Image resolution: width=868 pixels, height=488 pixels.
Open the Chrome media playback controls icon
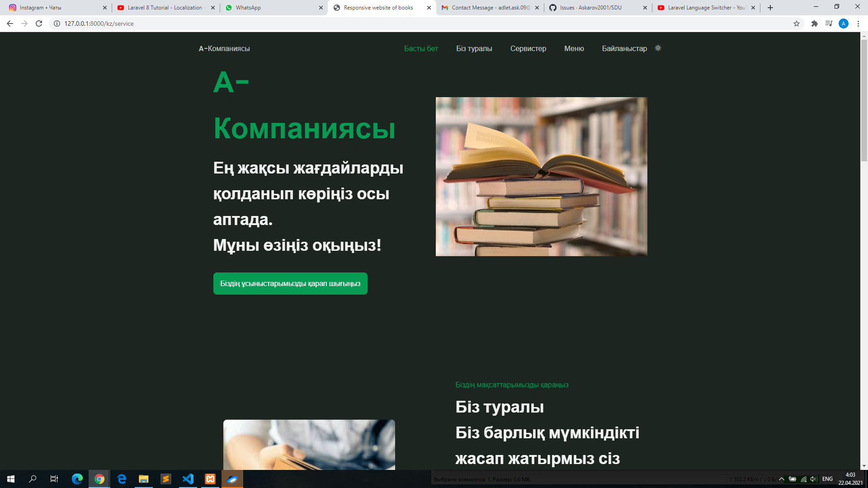829,23
